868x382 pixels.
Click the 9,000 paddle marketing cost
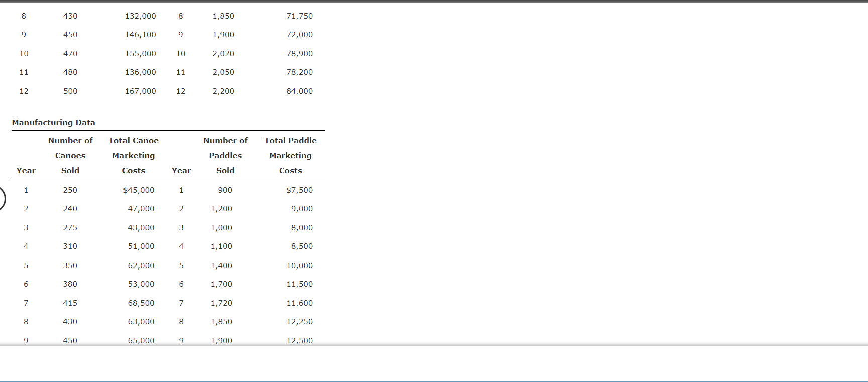pyautogui.click(x=302, y=209)
